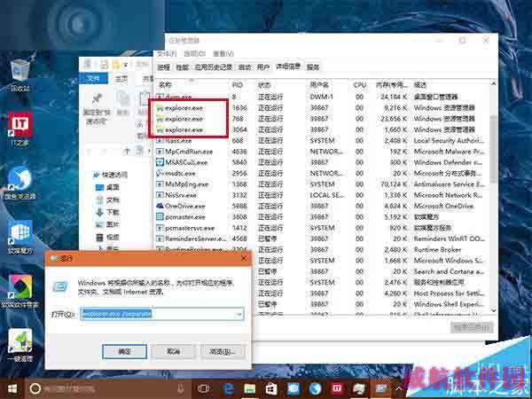Screen dimensions: 532x399
Task: Switch to the 详细信息 tab
Action: tap(288, 66)
